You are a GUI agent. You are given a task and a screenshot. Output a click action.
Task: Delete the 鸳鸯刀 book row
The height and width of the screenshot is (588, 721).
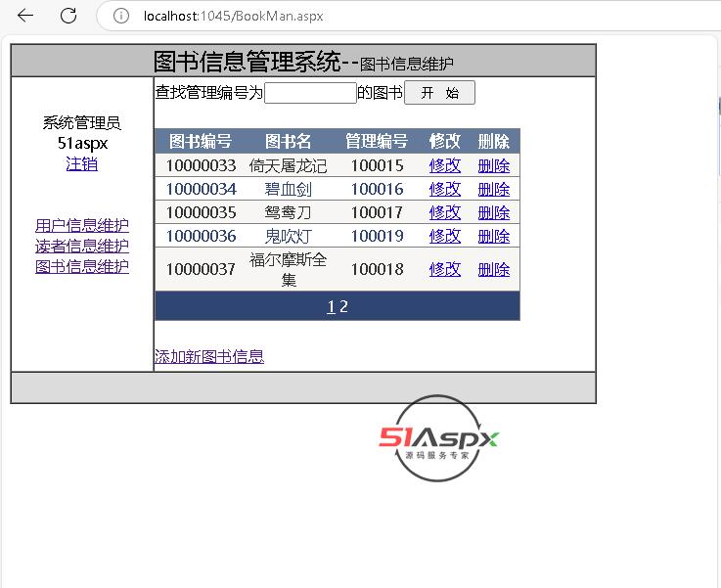click(493, 212)
